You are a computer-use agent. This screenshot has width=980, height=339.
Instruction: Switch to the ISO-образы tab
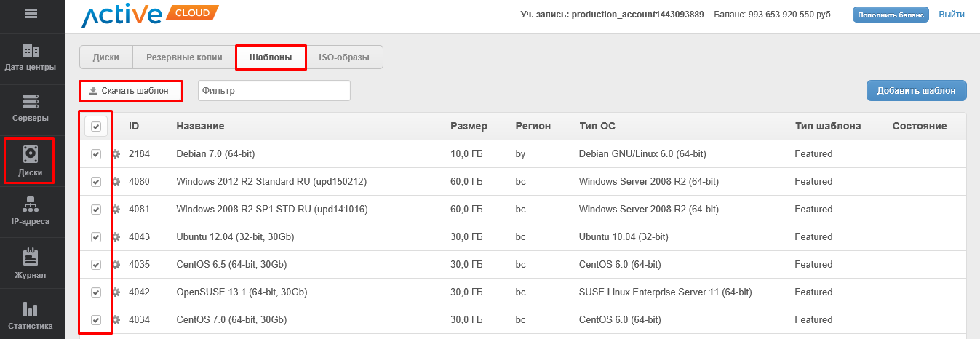pyautogui.click(x=344, y=57)
